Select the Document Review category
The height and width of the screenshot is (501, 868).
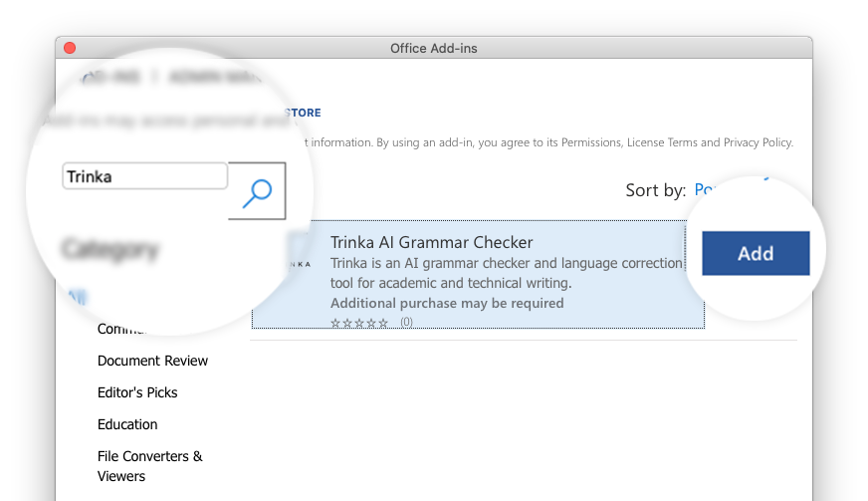pos(152,361)
